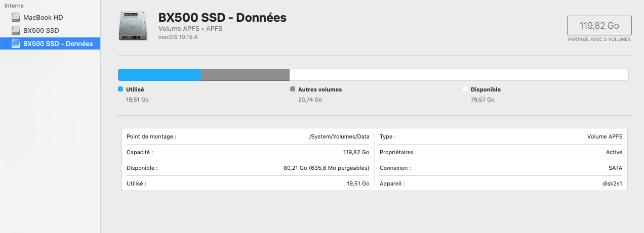Click the white Disponible legend swatch
The height and width of the screenshot is (233, 644).
point(465,89)
